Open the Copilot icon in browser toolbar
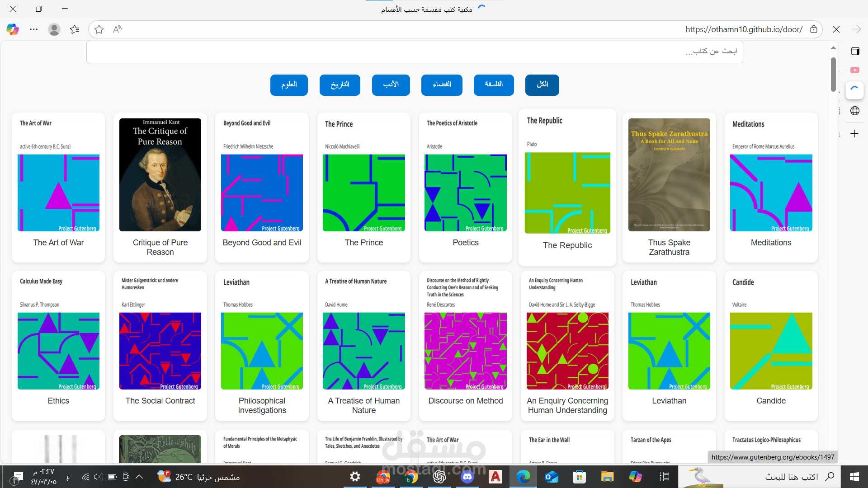This screenshot has height=488, width=868. pyautogui.click(x=13, y=29)
